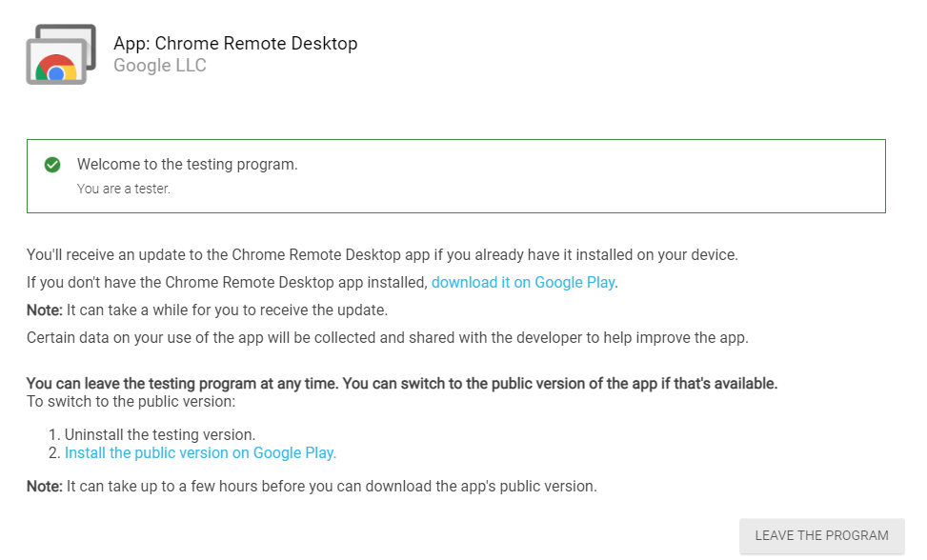Click 'Uninstall the testing version.' step
This screenshot has height=560, width=927.
[160, 434]
